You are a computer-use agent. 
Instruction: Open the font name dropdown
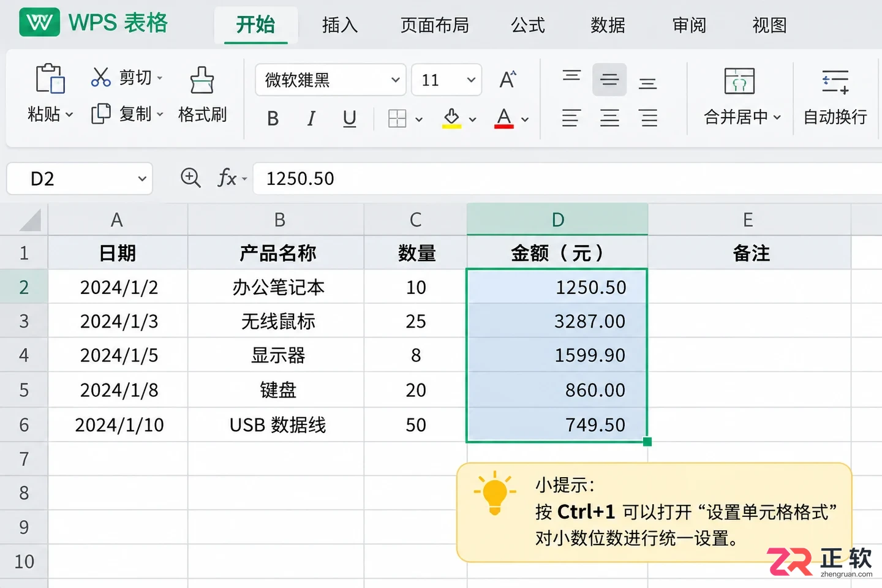point(395,80)
